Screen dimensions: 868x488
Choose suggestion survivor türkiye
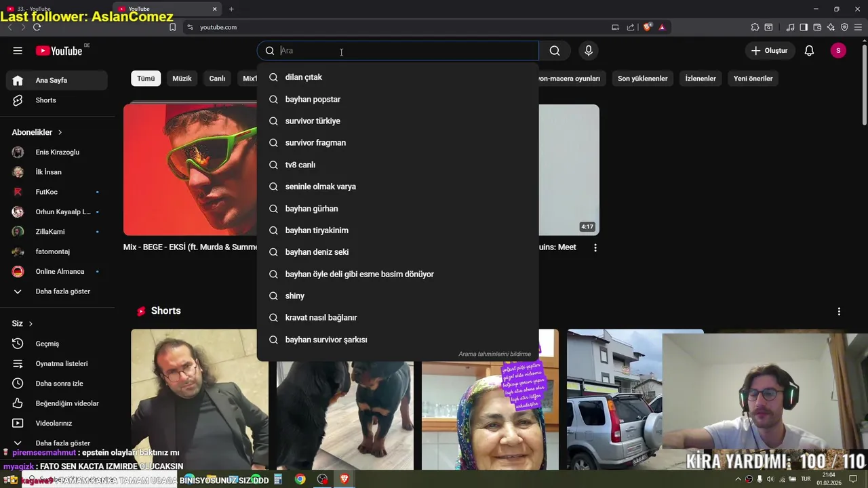click(397, 121)
